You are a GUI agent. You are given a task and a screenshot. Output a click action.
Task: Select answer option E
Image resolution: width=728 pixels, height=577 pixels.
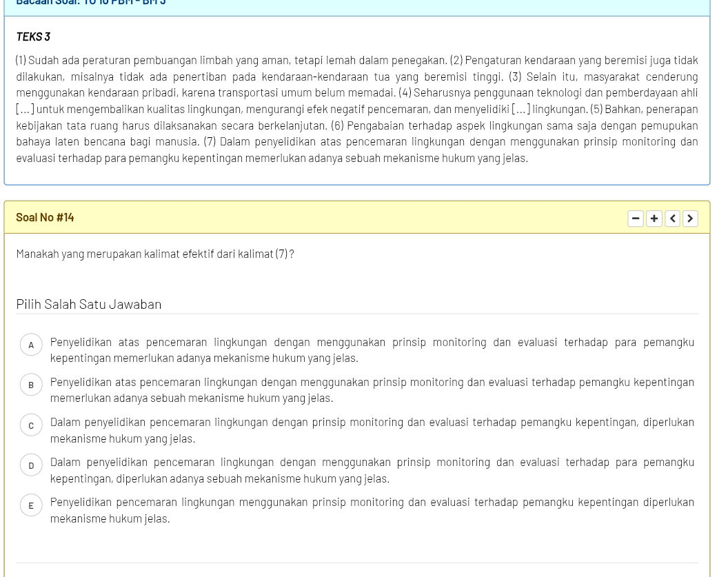[31, 505]
